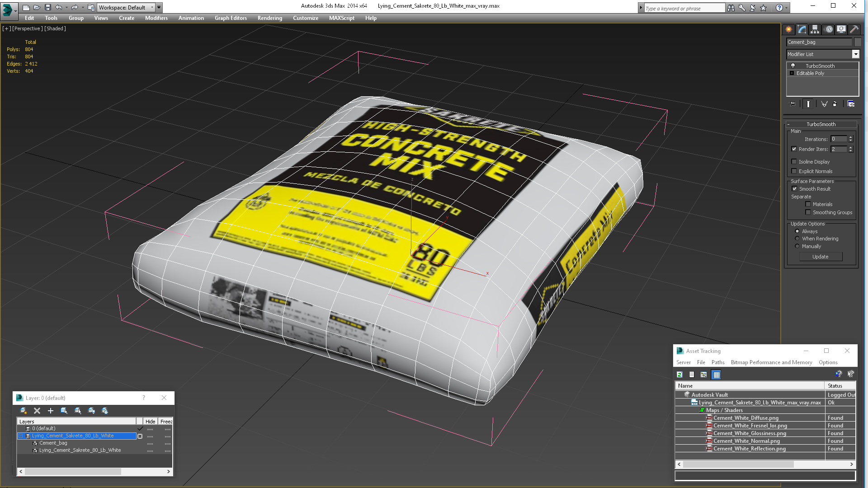This screenshot has height=488, width=868.
Task: Click the binoculars search icon
Action: pyautogui.click(x=731, y=8)
